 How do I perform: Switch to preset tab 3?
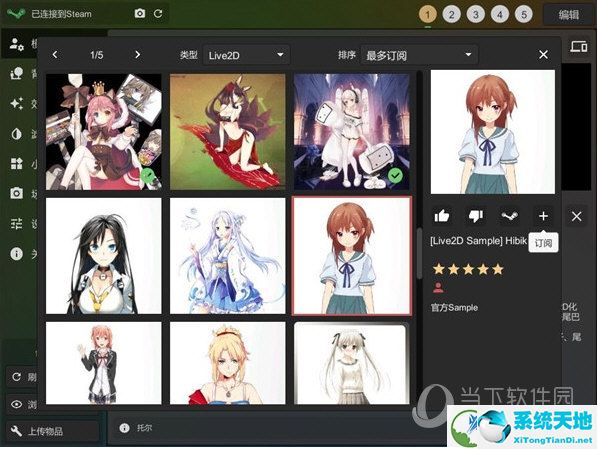[476, 15]
